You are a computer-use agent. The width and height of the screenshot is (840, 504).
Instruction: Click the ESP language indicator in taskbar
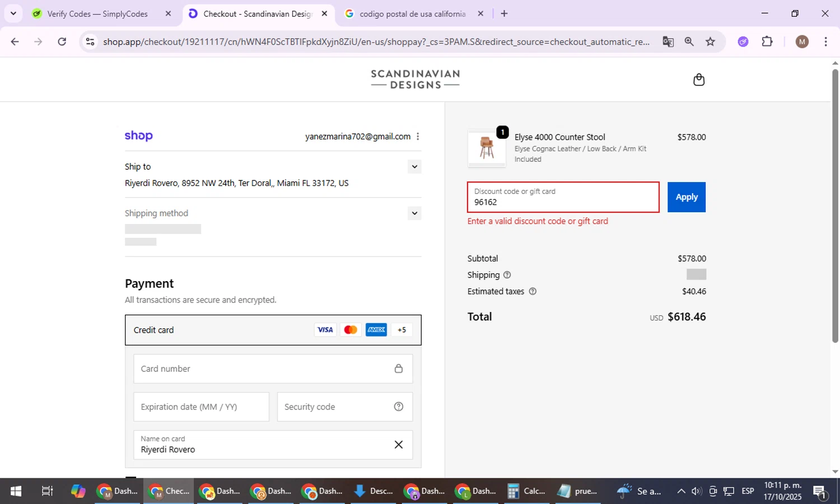pyautogui.click(x=748, y=491)
